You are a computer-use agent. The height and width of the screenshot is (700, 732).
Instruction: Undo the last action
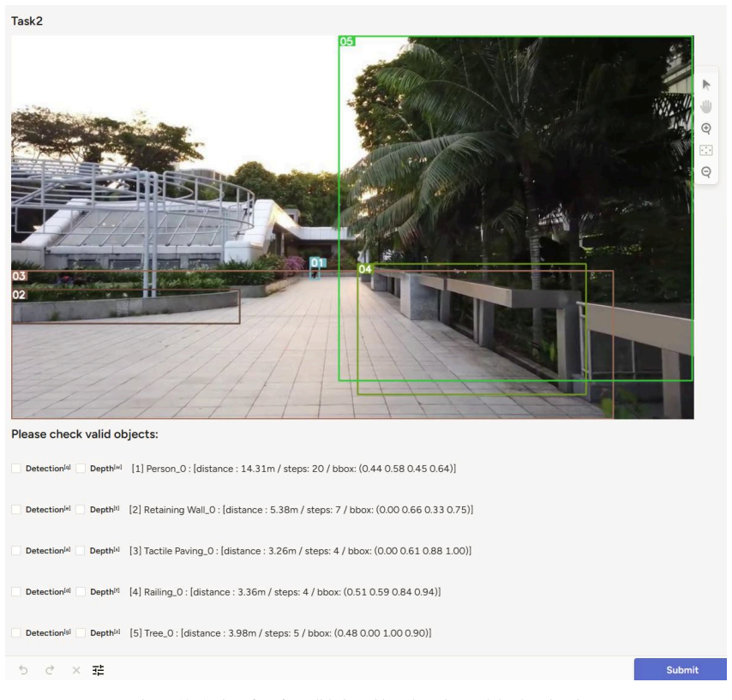coord(23,670)
